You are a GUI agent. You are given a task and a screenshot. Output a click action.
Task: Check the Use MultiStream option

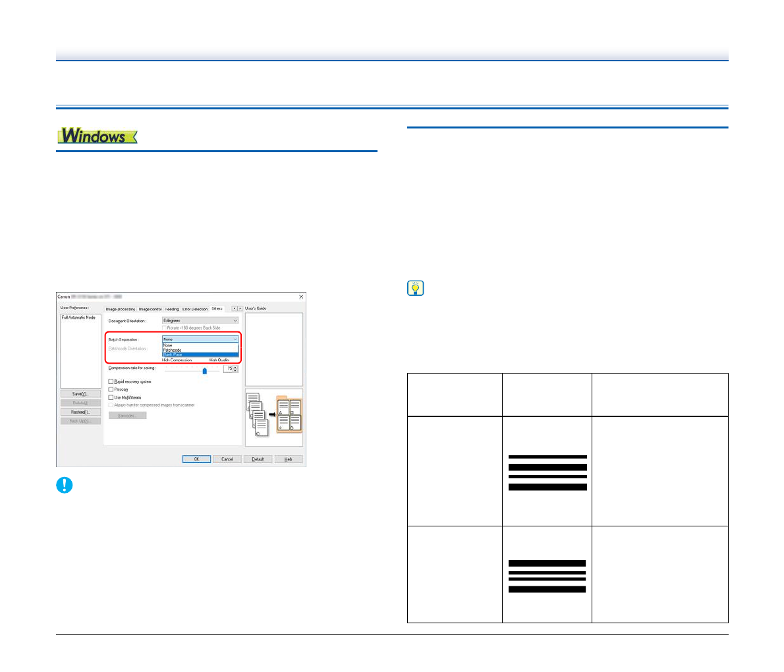[x=111, y=397]
